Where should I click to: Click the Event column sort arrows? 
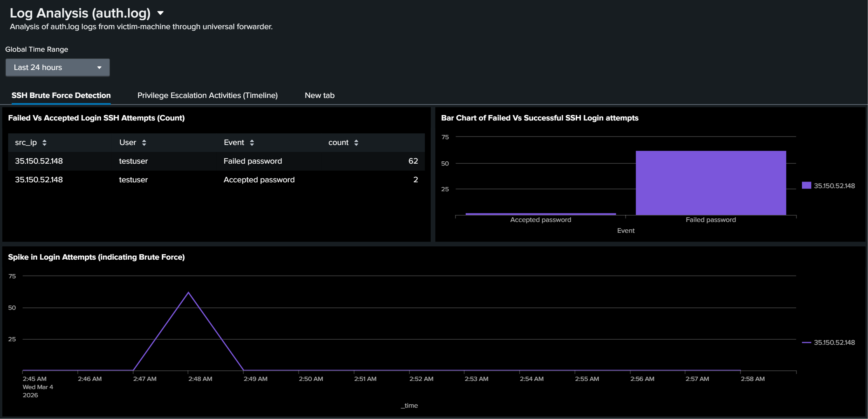pos(252,143)
